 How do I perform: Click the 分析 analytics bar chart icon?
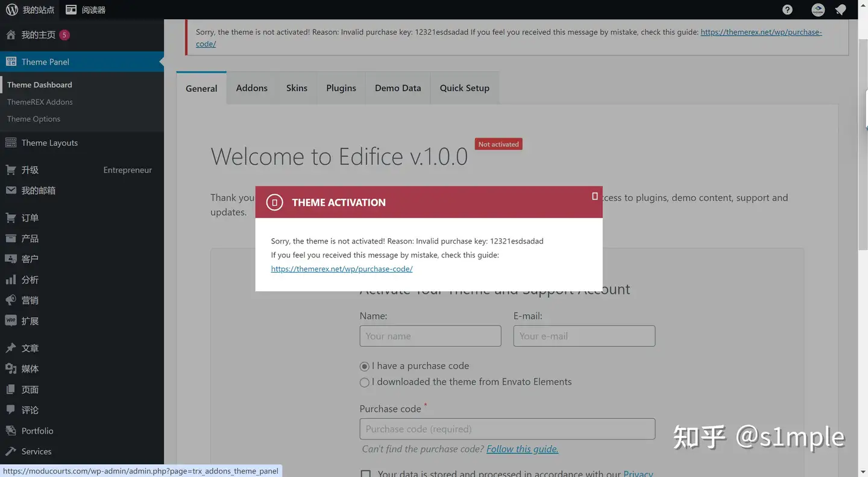[x=11, y=280]
